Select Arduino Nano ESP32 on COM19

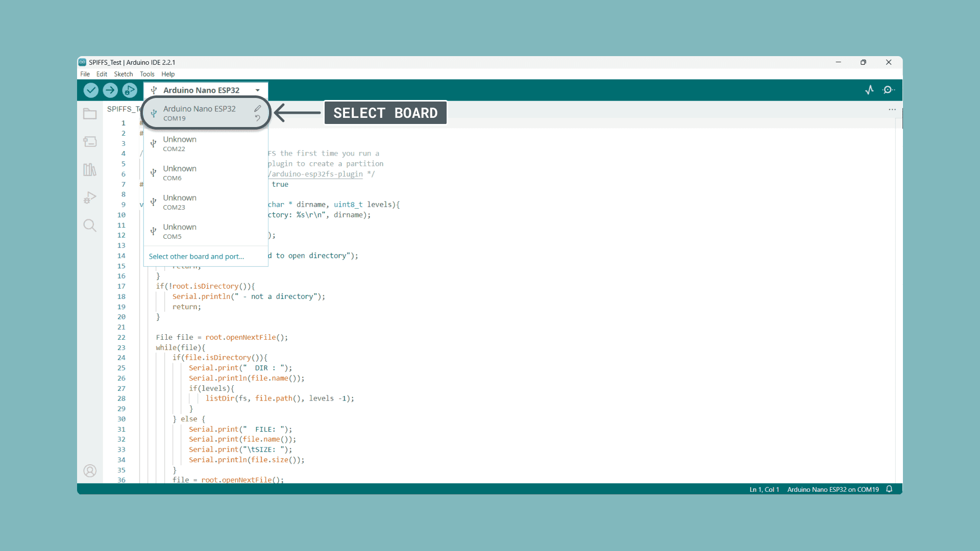coord(199,113)
